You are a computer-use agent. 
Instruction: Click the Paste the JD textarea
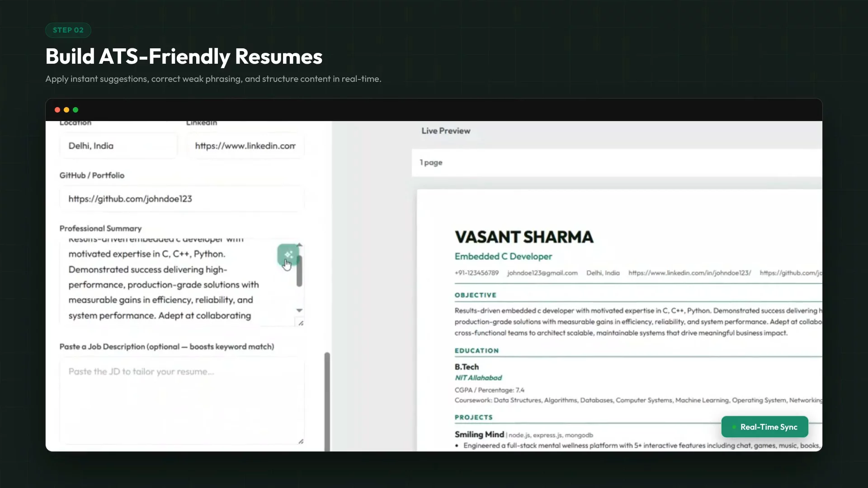[x=182, y=400]
